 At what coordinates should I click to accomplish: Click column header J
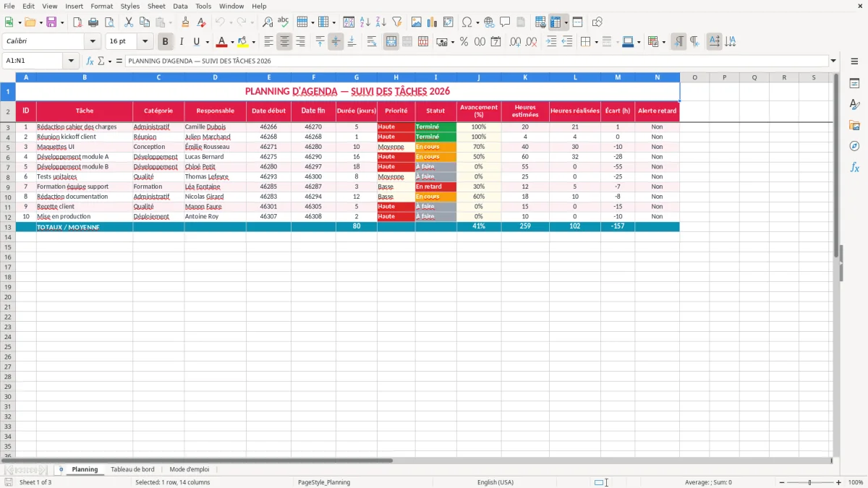click(479, 77)
